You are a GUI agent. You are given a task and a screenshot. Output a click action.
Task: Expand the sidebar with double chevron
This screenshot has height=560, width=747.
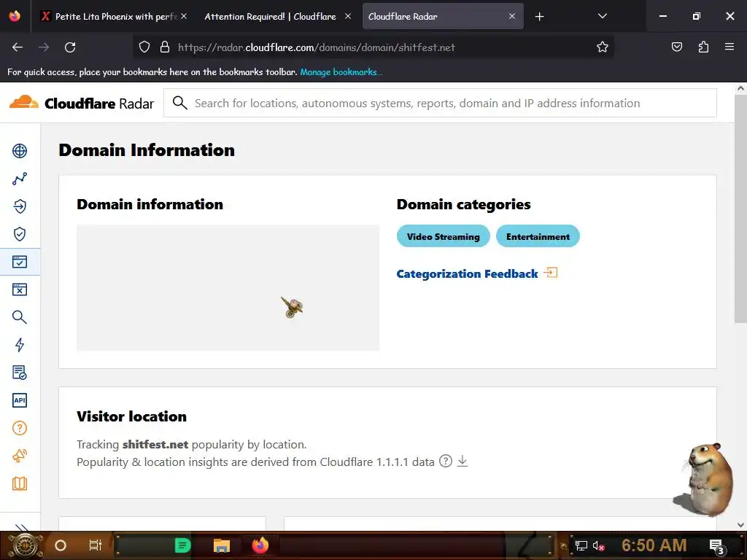point(21,527)
